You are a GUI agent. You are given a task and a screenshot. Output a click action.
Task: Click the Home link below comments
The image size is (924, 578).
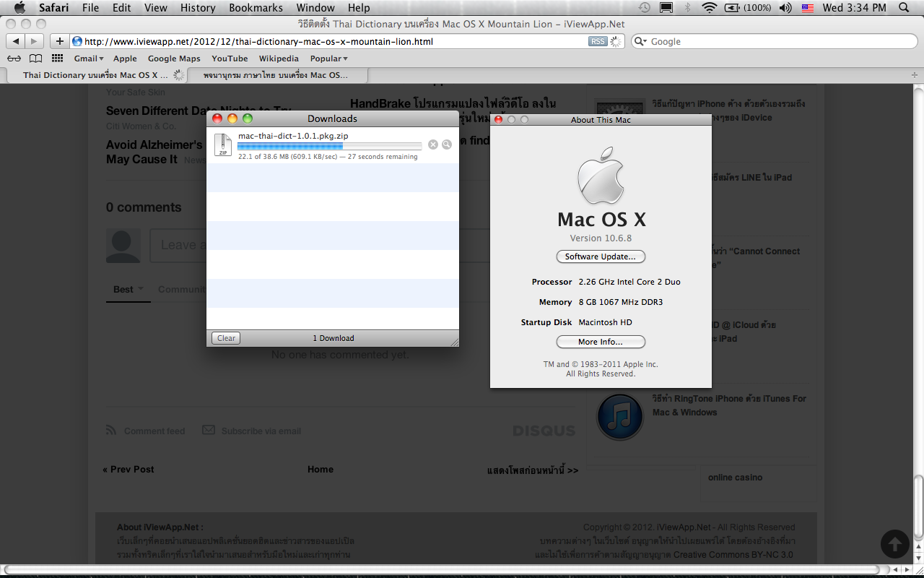(321, 470)
